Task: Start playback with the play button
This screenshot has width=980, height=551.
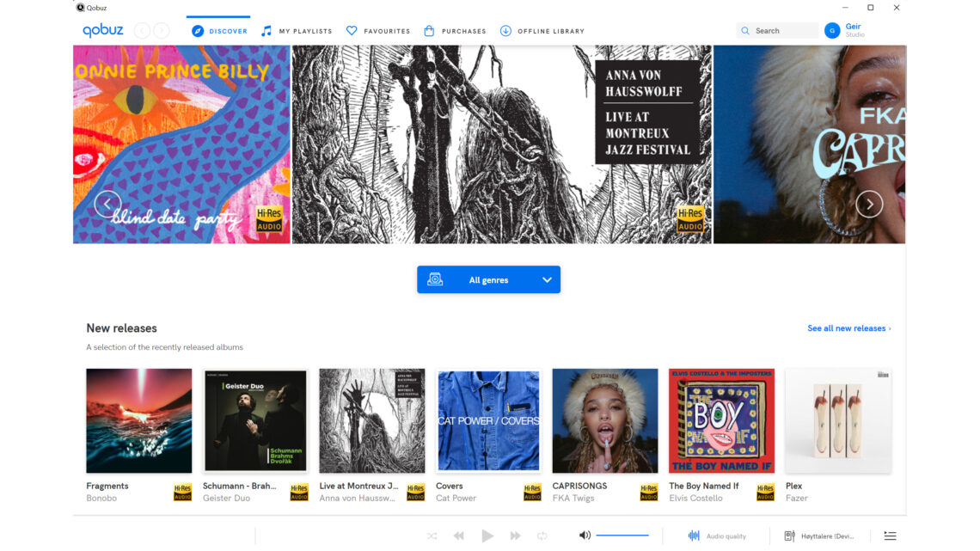Action: tap(487, 536)
